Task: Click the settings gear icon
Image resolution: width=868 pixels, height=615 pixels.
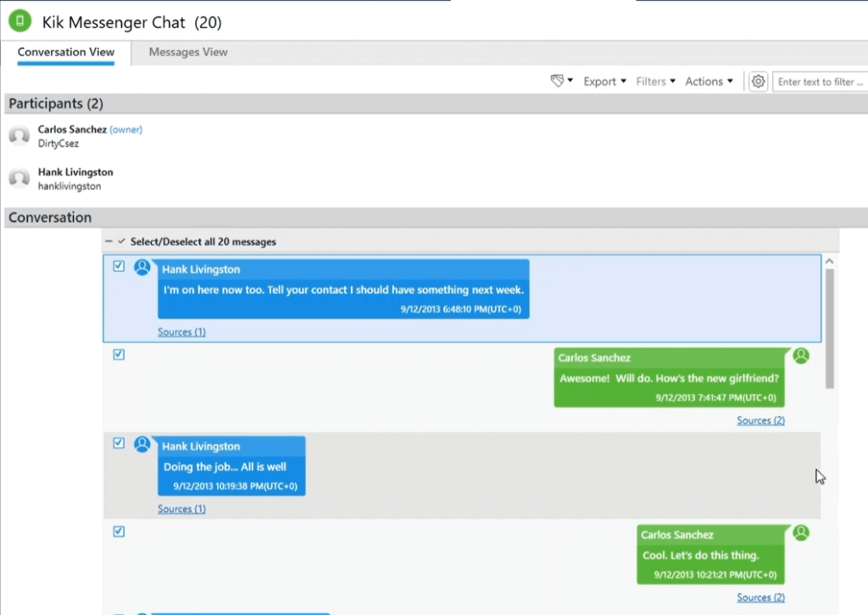Action: pos(758,81)
